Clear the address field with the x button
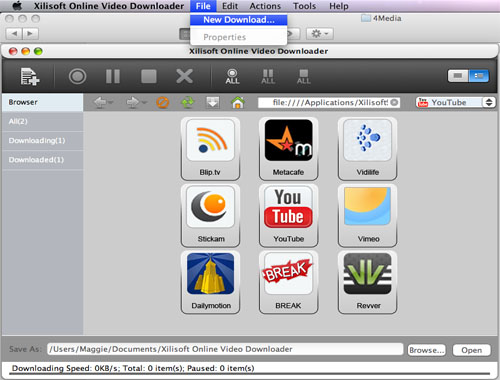 [394, 102]
